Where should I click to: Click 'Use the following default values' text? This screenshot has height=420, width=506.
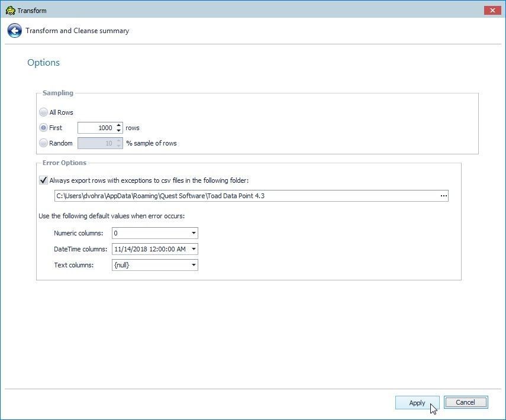click(x=112, y=216)
